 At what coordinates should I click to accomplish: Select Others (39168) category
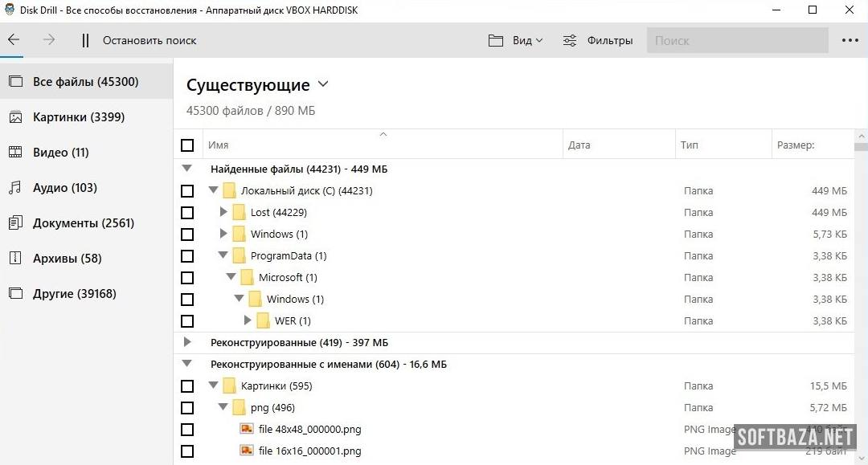pyautogui.click(x=74, y=294)
